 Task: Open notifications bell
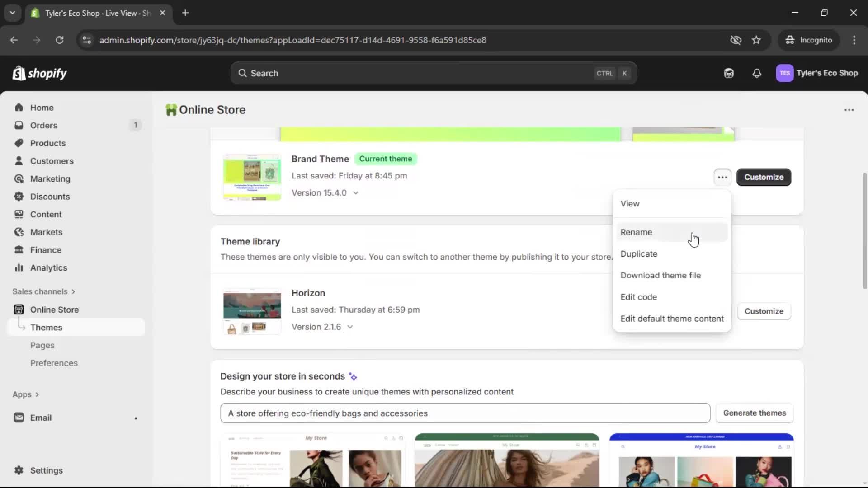pyautogui.click(x=757, y=73)
